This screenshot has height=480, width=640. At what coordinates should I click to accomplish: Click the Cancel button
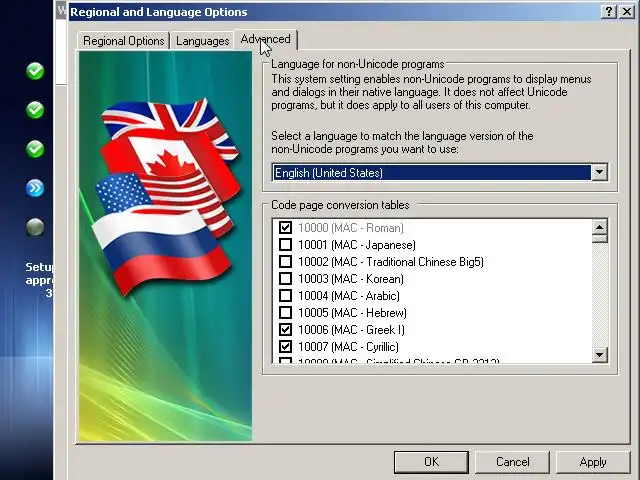pos(513,462)
